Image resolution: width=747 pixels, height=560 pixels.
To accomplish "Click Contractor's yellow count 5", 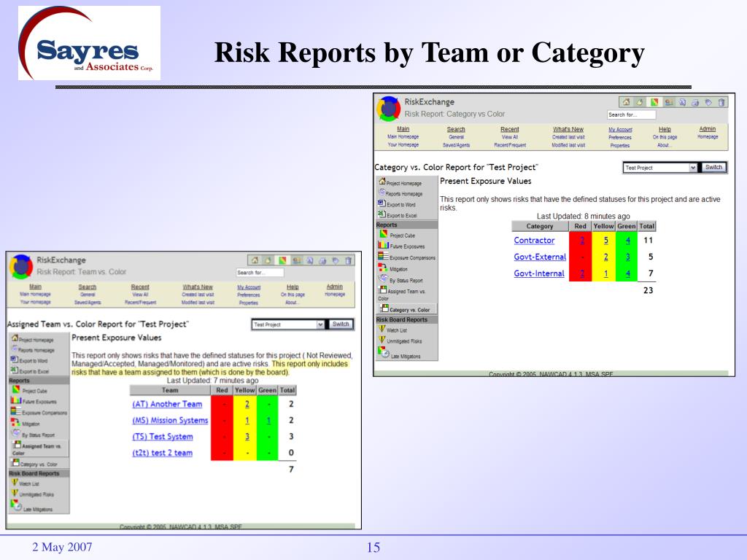I will (606, 241).
